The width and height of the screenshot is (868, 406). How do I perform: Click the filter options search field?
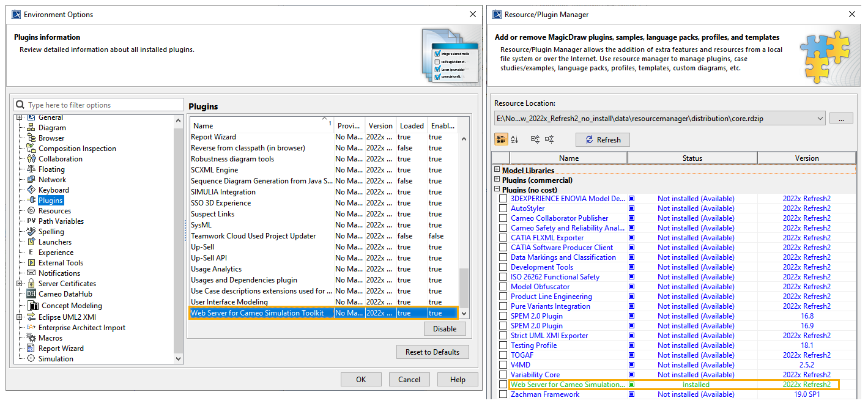[x=104, y=105]
